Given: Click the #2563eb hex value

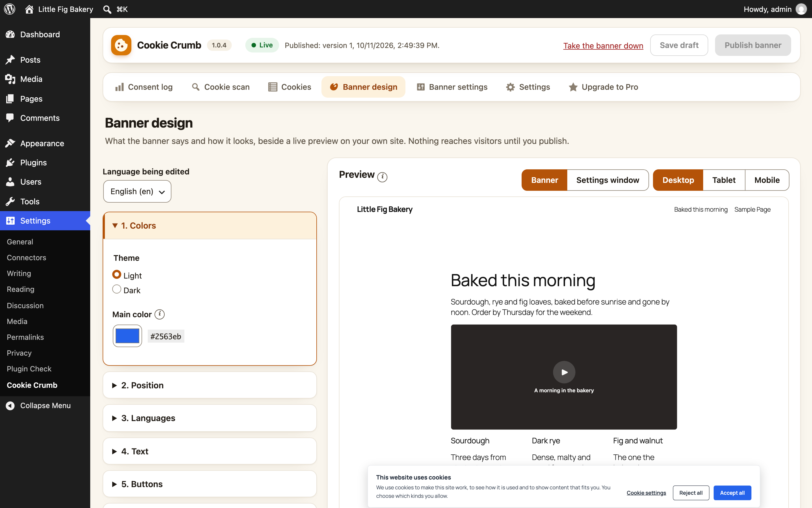Looking at the screenshot, I should click(166, 336).
